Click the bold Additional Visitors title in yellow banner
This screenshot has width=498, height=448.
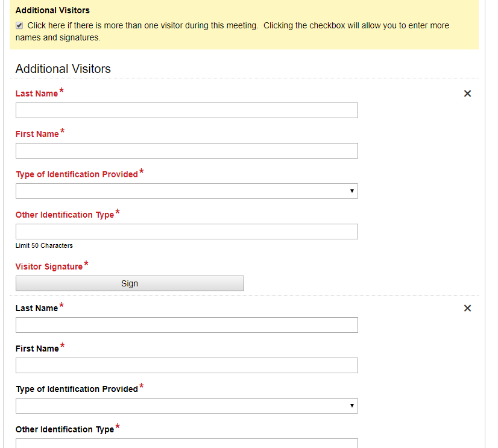click(52, 10)
